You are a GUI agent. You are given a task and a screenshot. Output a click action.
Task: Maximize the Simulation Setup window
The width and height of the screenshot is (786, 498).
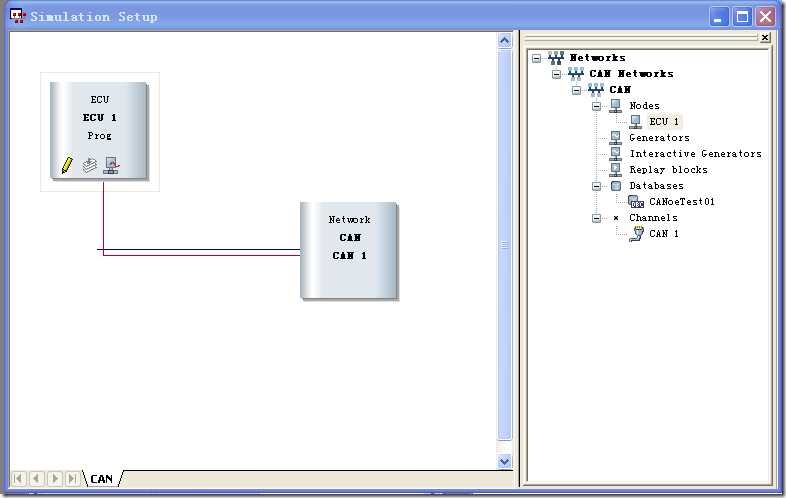click(742, 17)
